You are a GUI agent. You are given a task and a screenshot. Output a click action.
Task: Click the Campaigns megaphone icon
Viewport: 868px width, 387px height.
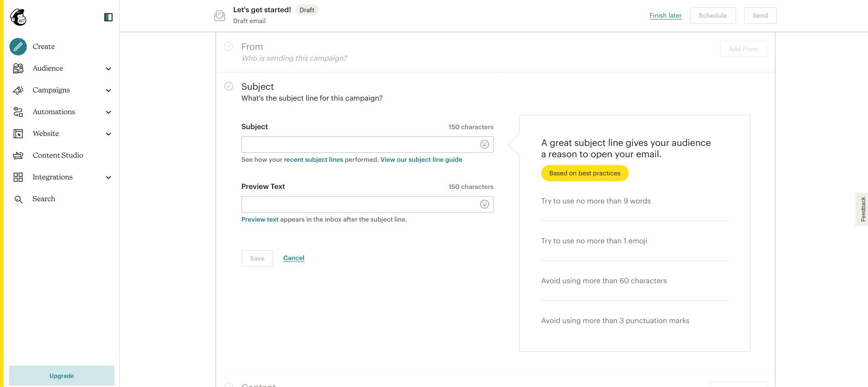pos(18,90)
